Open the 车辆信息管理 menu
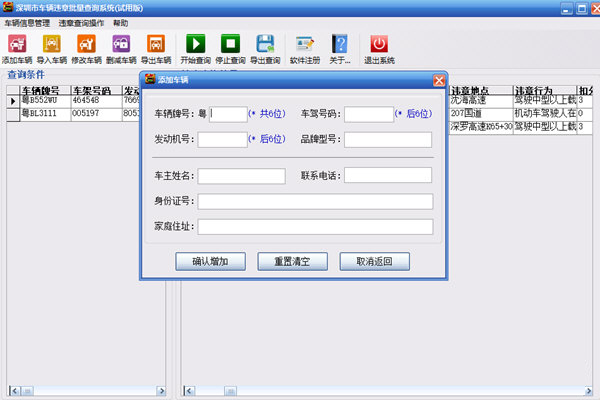 click(x=30, y=22)
